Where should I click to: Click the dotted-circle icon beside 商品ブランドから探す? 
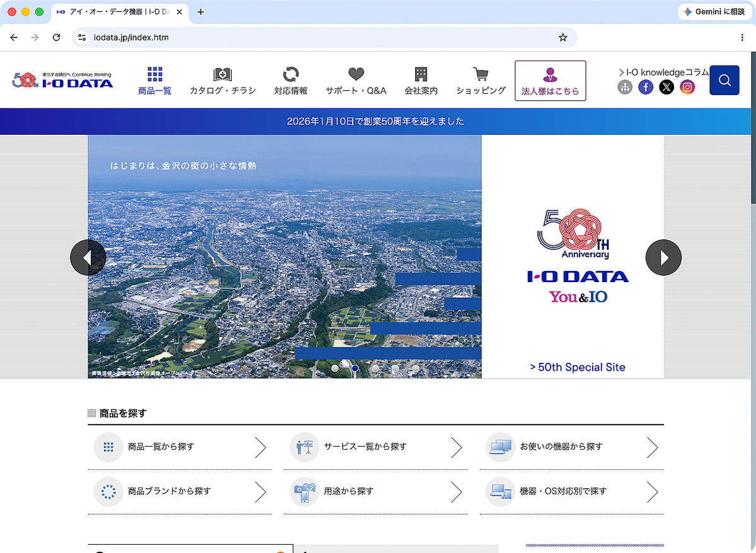[108, 492]
